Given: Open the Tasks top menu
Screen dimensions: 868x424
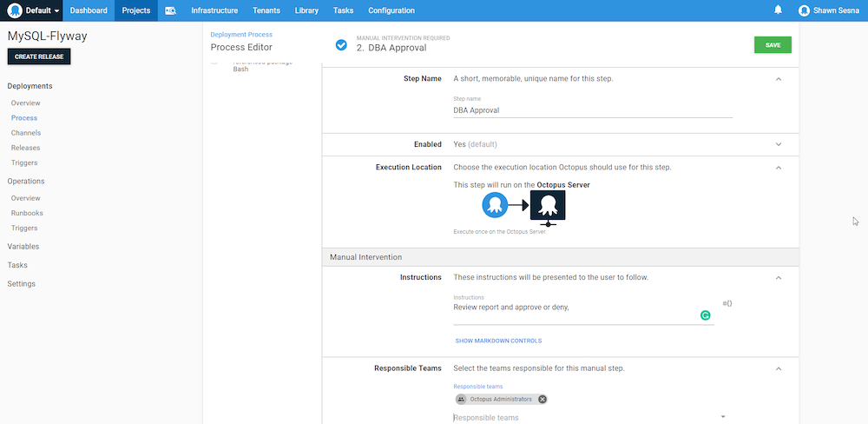Looking at the screenshot, I should point(344,10).
